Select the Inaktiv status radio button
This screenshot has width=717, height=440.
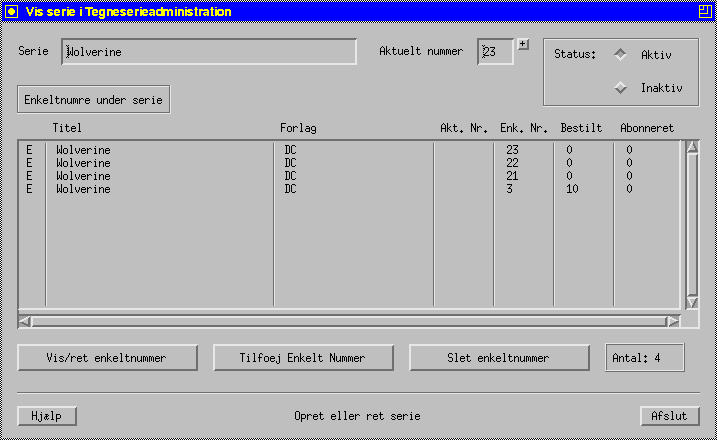[621, 87]
